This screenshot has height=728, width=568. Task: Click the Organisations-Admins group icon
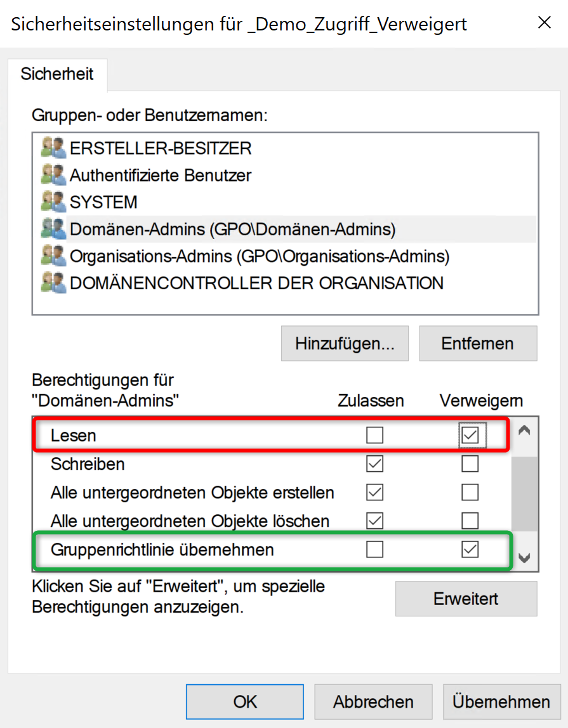(x=53, y=256)
